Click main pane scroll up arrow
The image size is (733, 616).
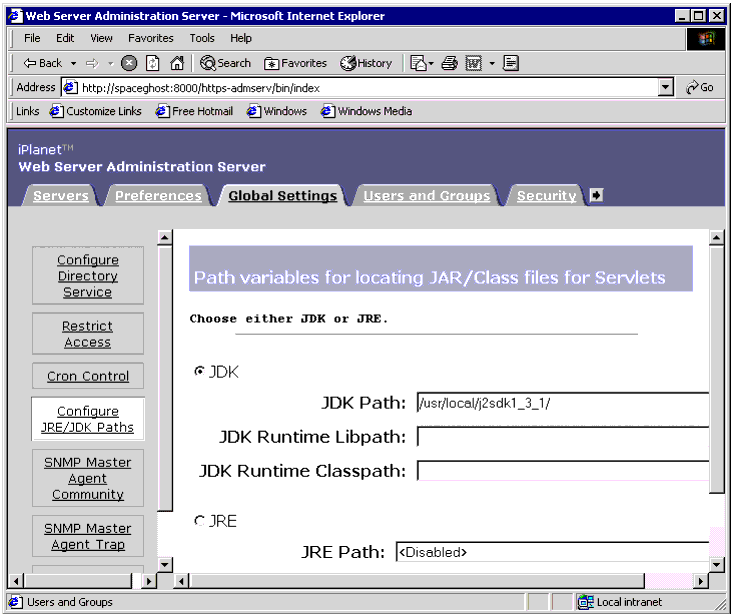717,237
